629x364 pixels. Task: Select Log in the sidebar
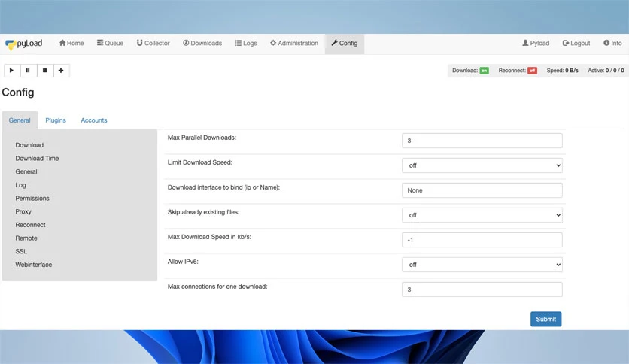(x=20, y=185)
